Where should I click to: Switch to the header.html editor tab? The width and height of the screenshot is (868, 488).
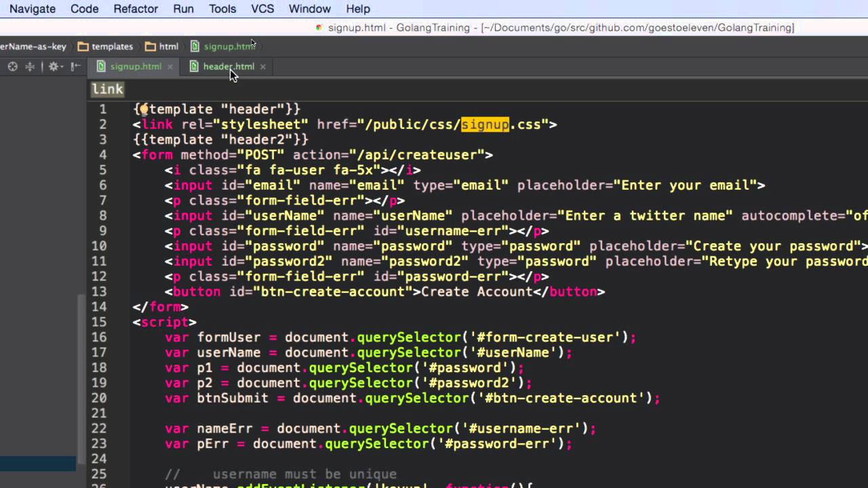point(229,66)
